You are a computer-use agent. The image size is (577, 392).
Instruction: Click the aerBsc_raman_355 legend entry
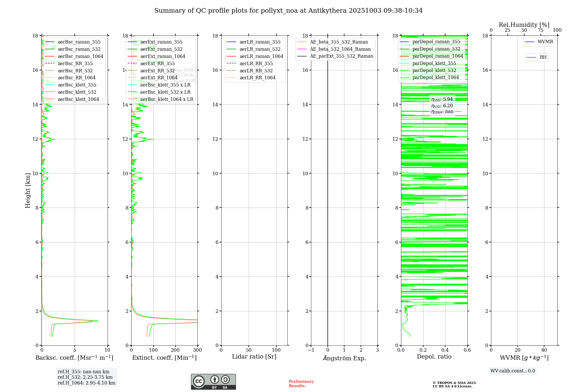[x=79, y=42]
